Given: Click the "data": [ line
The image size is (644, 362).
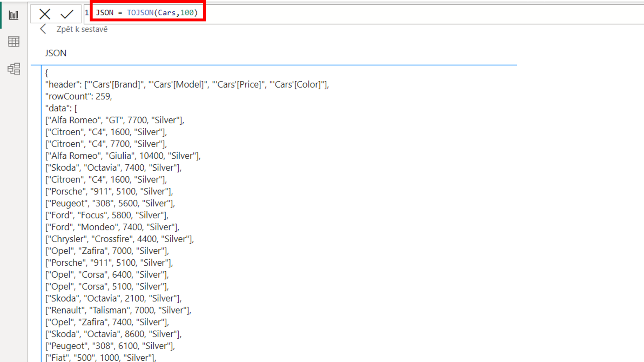Looking at the screenshot, I should [61, 108].
